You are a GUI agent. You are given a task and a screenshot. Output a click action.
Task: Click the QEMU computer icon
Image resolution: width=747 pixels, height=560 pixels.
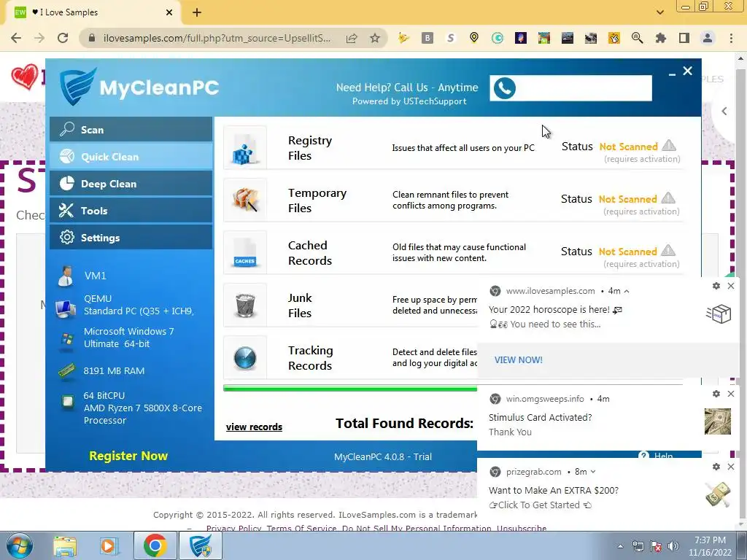(x=65, y=308)
